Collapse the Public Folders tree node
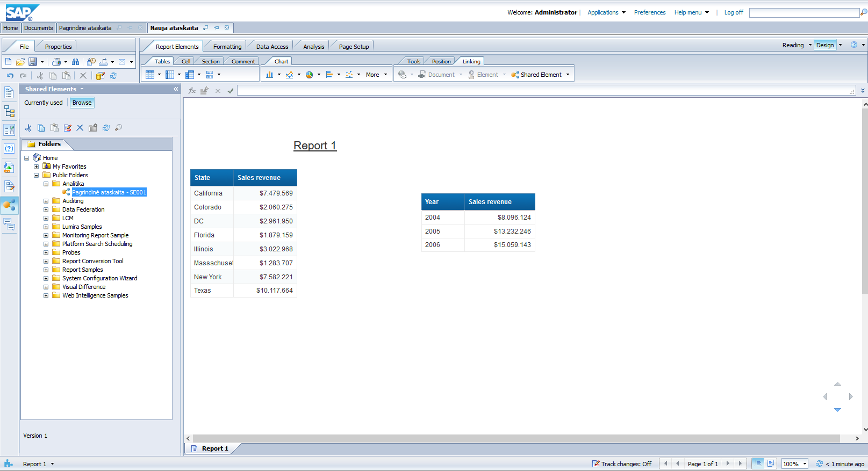 [36, 176]
